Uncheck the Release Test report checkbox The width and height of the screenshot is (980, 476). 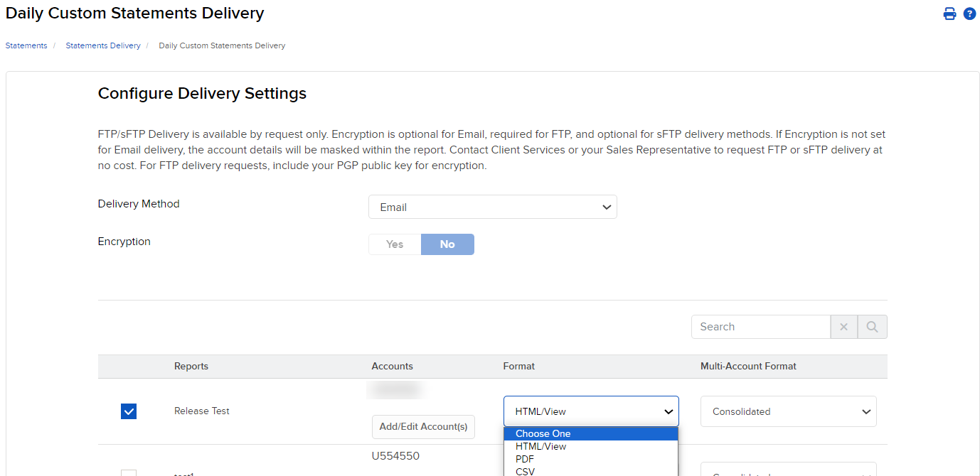(129, 411)
